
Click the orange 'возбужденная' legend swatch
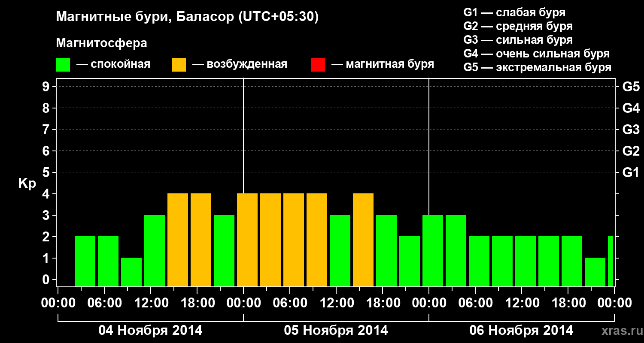[179, 65]
